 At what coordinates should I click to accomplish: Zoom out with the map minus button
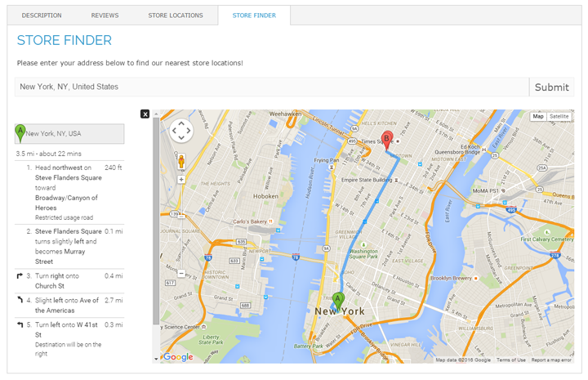pos(180,273)
